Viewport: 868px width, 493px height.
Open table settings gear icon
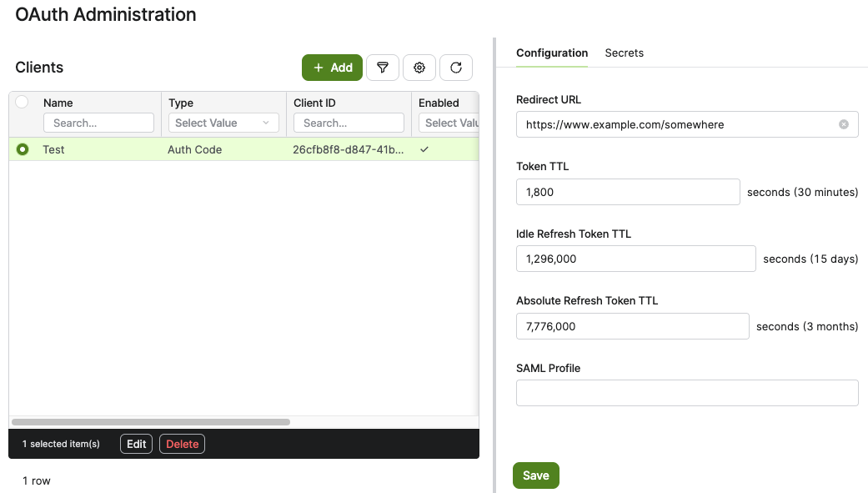pos(419,68)
